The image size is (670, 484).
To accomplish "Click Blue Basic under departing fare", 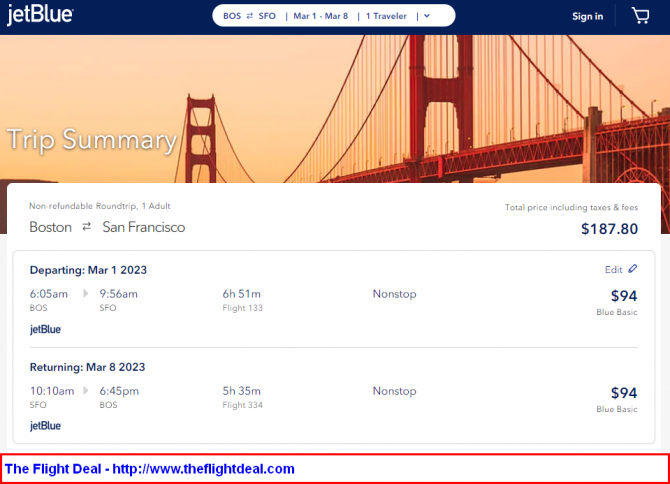I will point(617,312).
